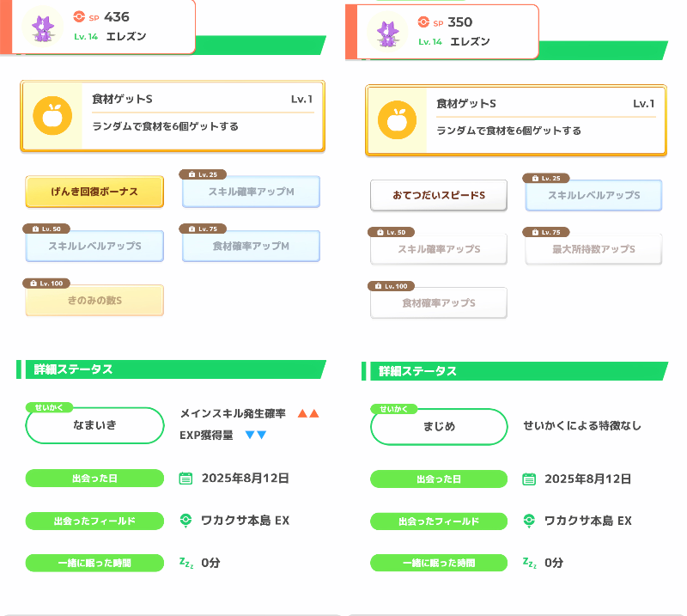This screenshot has height=616, width=687.
Task: Tap the locked きのみの数S sub-skill
Action: 94,301
